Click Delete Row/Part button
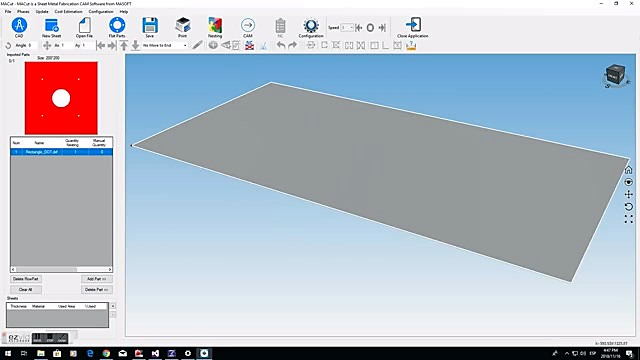This screenshot has height=360, width=640. (x=26, y=279)
